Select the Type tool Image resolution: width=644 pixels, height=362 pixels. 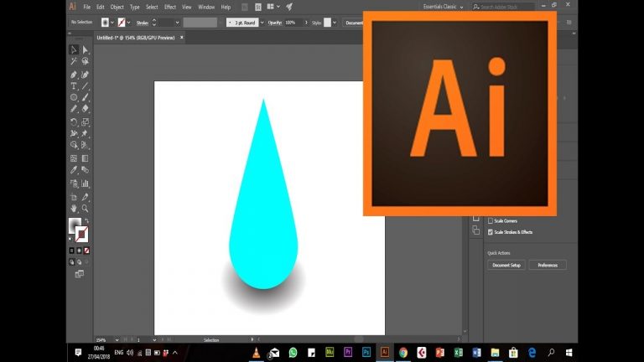74,86
